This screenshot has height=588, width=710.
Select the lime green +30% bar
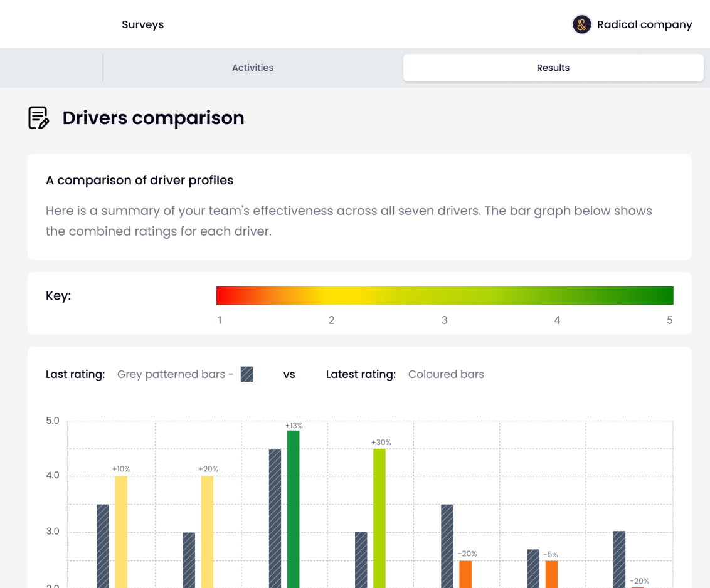[x=379, y=517]
